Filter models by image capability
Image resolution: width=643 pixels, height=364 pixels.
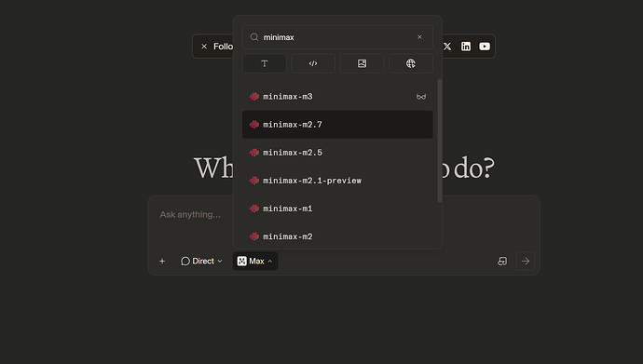click(x=363, y=63)
